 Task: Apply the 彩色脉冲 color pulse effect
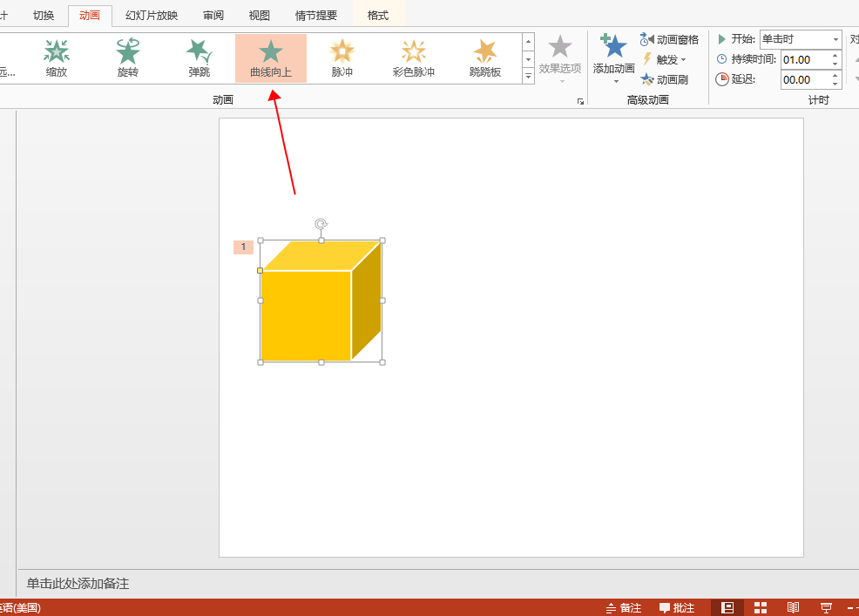pyautogui.click(x=414, y=58)
